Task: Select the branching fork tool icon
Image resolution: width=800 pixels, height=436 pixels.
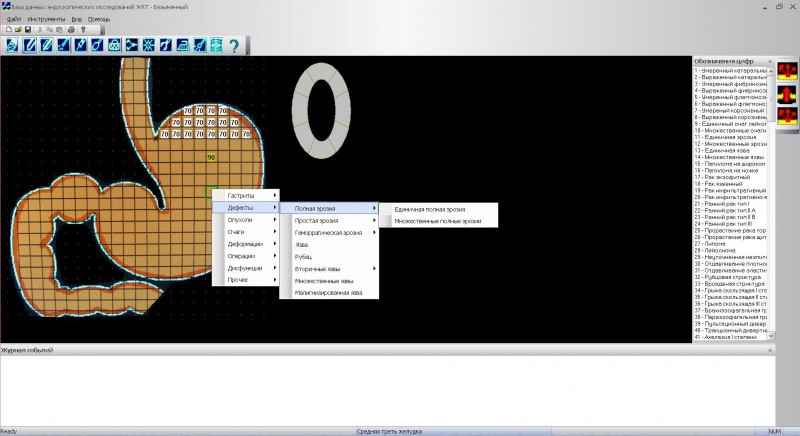Action: pos(132,45)
